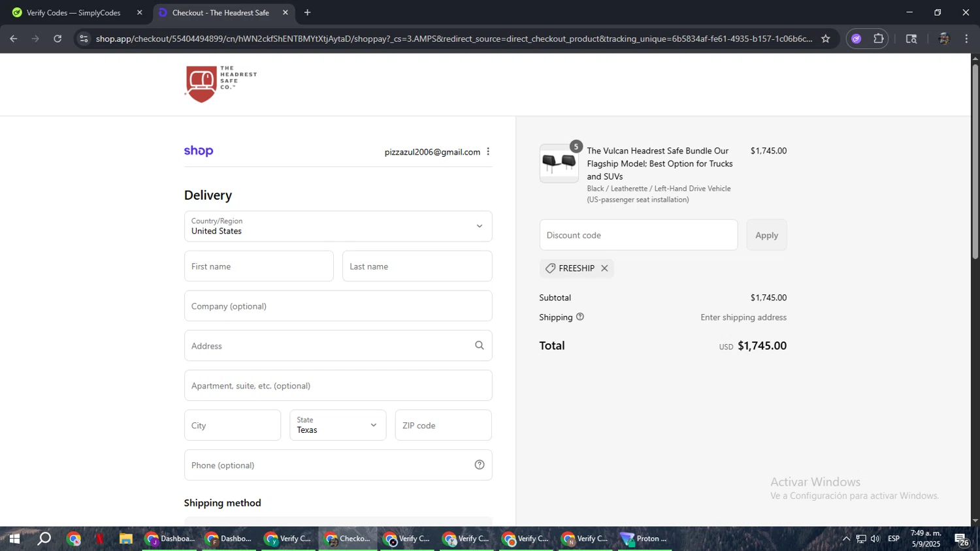Open Chrome's three-dot menu
This screenshot has width=980, height=551.
(966, 39)
